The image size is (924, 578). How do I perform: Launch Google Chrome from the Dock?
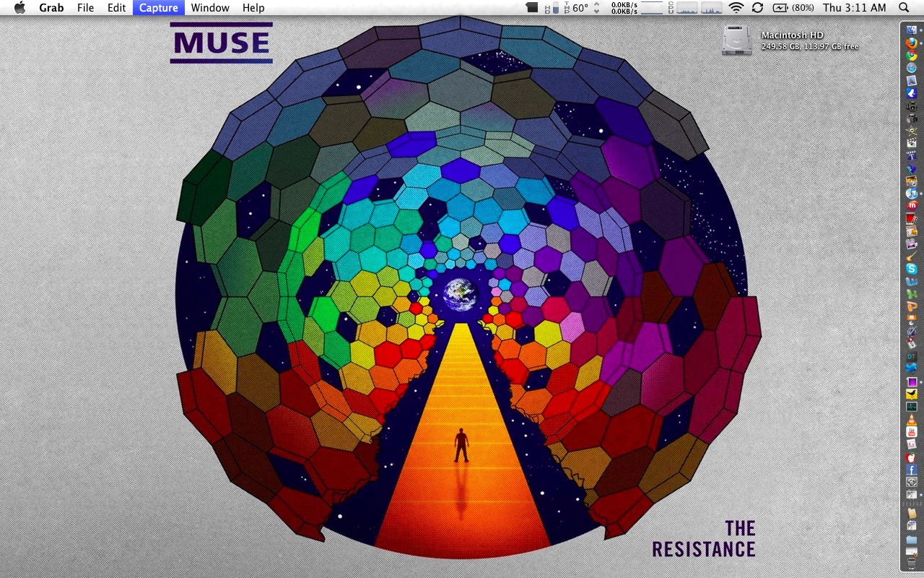point(912,56)
